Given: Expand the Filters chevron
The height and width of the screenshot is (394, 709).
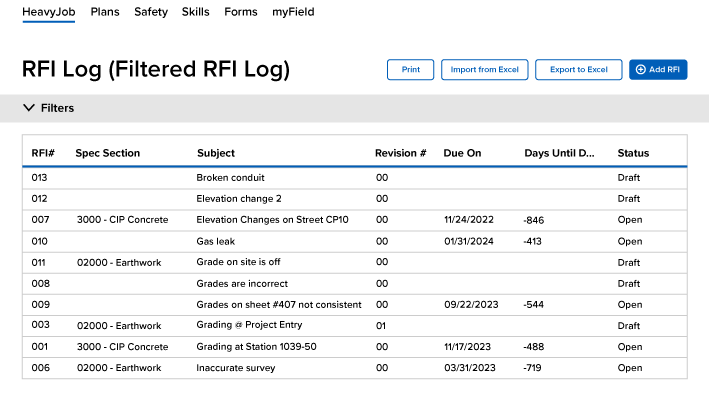Looking at the screenshot, I should pyautogui.click(x=29, y=108).
